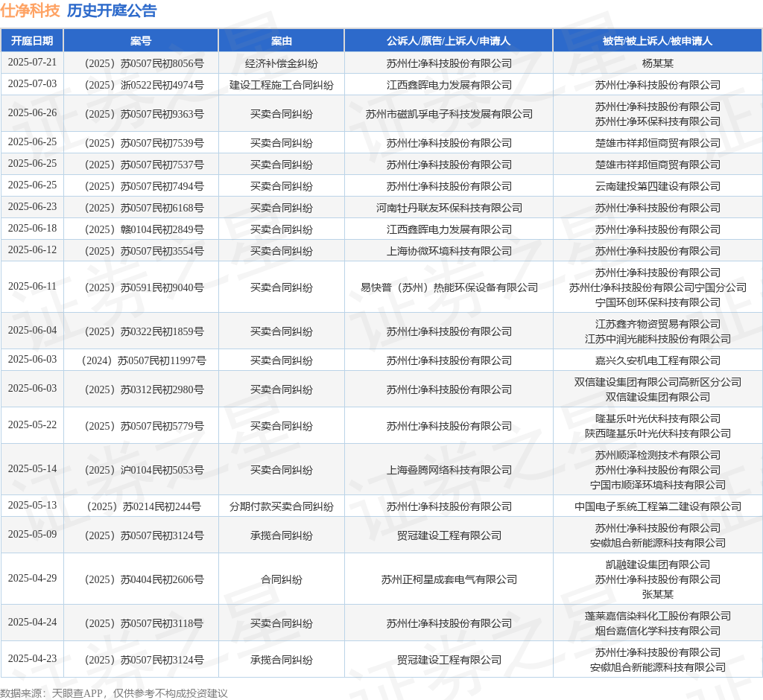Click the date 2025-05-09
The height and width of the screenshot is (700, 763).
(x=32, y=535)
